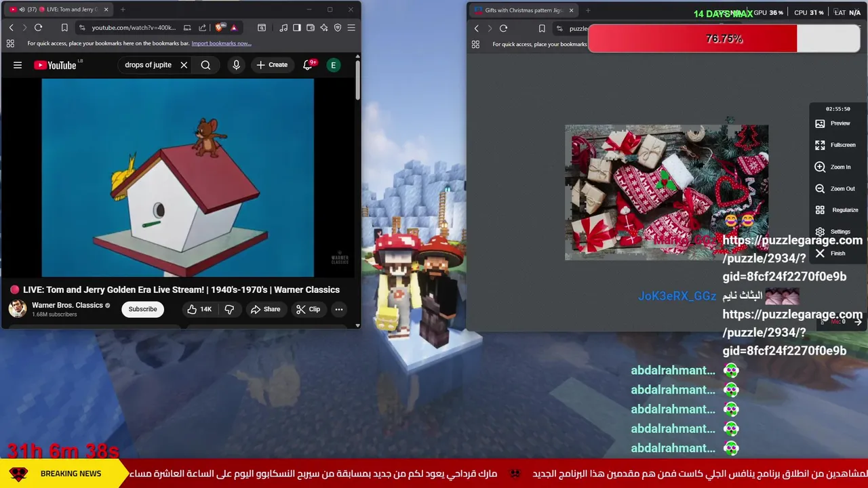Open the YouTube guide hamburger menu
Screen dimensions: 868x488
tap(18, 65)
